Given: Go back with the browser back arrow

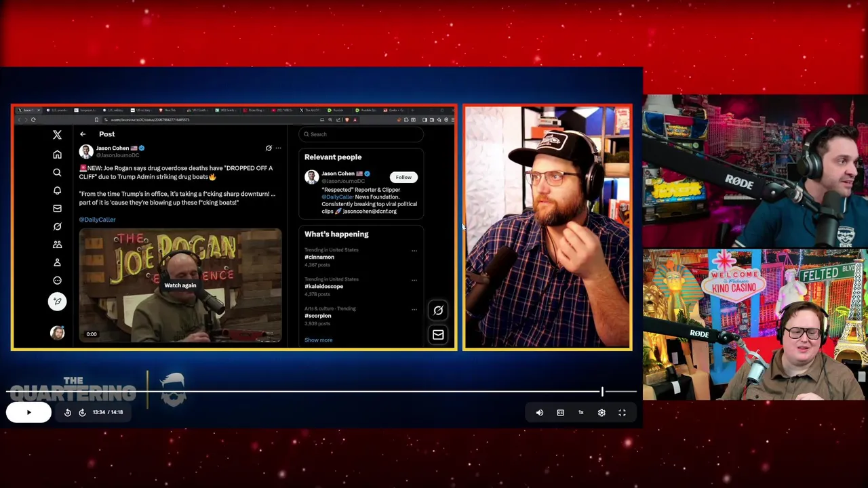Looking at the screenshot, I should pyautogui.click(x=18, y=120).
